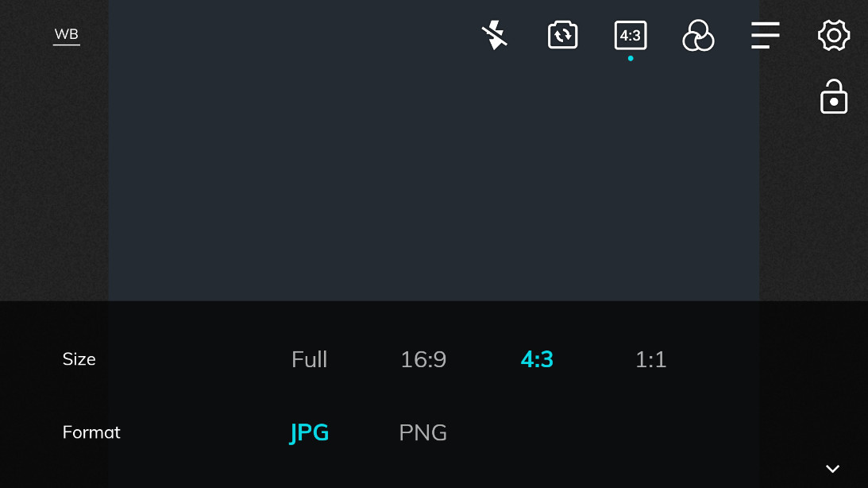The height and width of the screenshot is (488, 868).
Task: Choose 16:9 size ratio
Action: (x=423, y=359)
